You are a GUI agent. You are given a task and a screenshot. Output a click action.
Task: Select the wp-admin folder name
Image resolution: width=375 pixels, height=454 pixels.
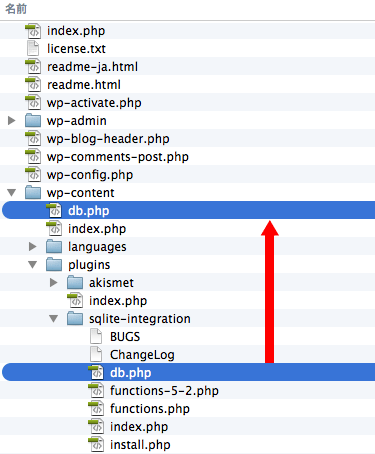[x=77, y=121]
